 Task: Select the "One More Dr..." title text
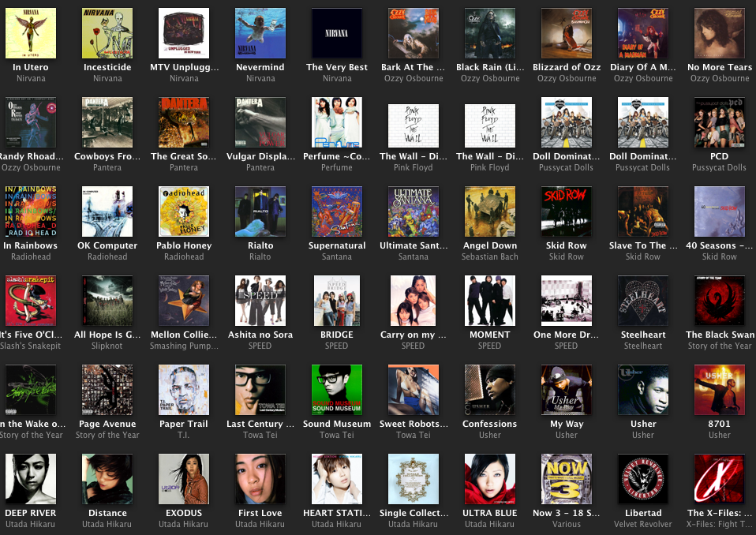(566, 335)
